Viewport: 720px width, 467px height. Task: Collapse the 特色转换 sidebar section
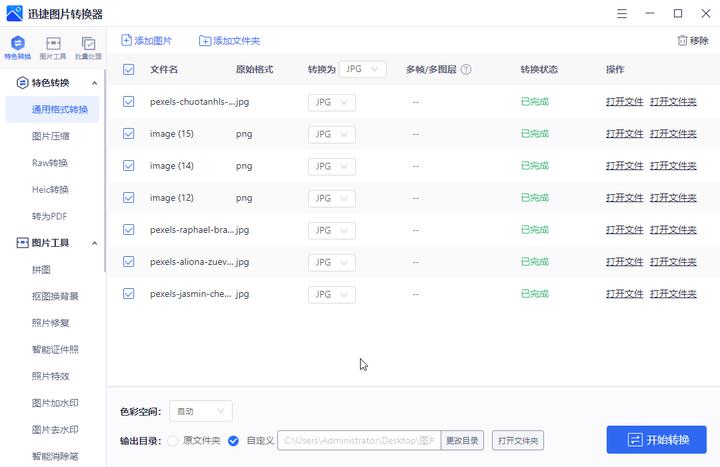point(95,83)
